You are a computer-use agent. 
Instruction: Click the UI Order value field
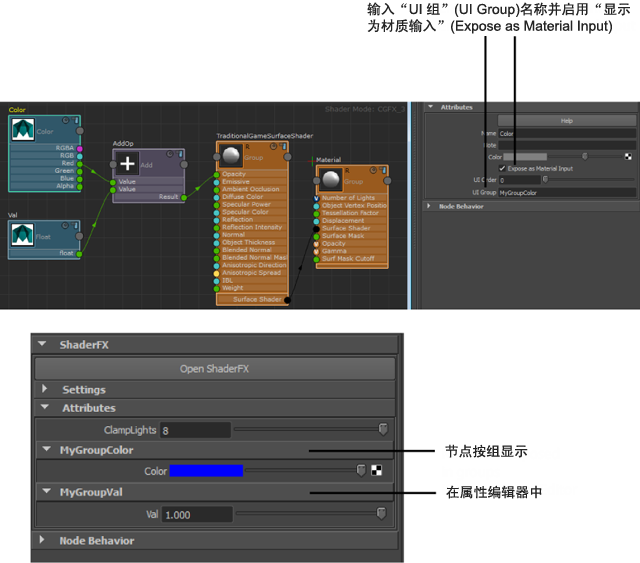[x=520, y=180]
